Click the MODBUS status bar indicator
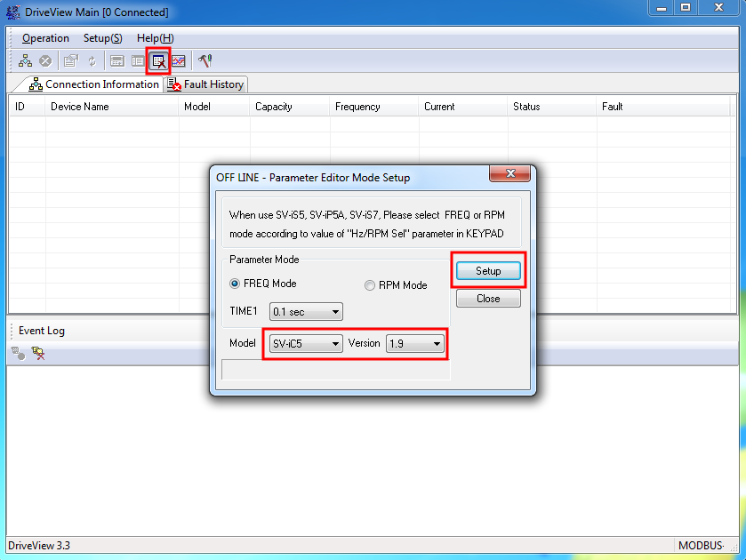 [702, 545]
